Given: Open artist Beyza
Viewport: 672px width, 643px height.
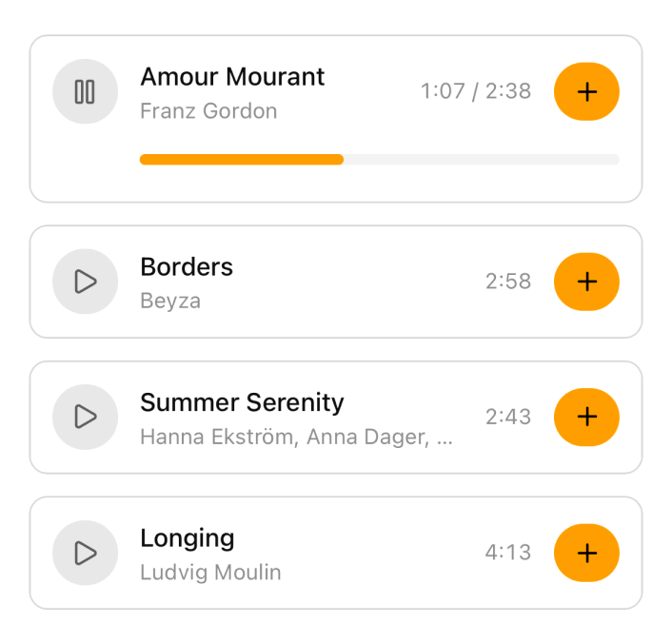Looking at the screenshot, I should [x=170, y=302].
